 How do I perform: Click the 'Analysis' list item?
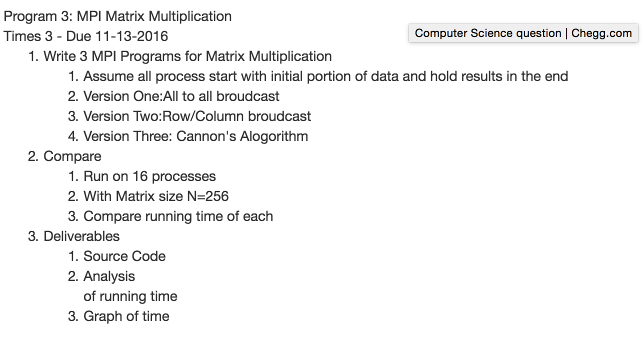point(109,276)
